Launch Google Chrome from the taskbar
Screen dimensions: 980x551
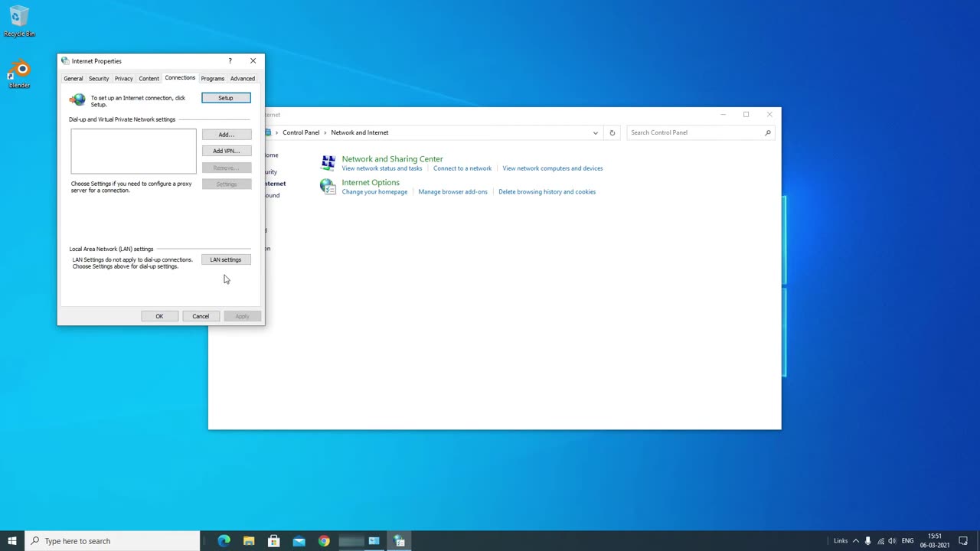coord(325,541)
